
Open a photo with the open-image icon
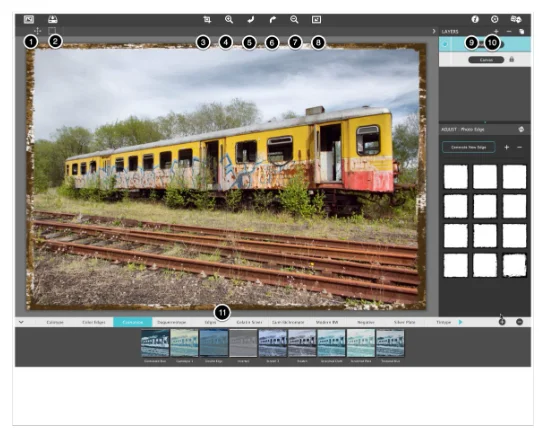point(29,19)
